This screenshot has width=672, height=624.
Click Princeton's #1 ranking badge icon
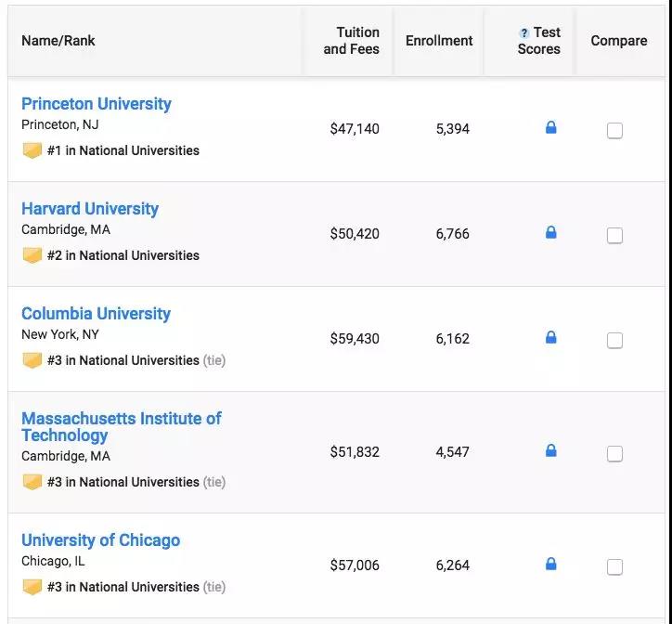point(32,150)
